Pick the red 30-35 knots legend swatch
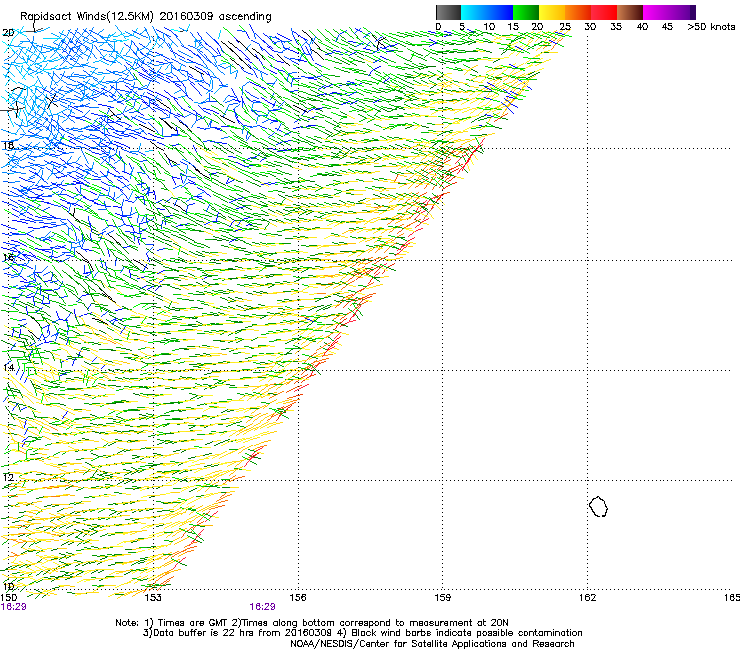 pyautogui.click(x=604, y=12)
